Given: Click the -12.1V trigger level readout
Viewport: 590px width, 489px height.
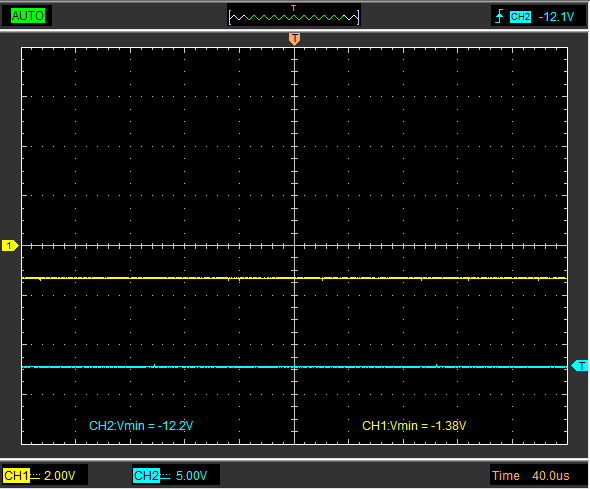Looking at the screenshot, I should coord(556,17).
